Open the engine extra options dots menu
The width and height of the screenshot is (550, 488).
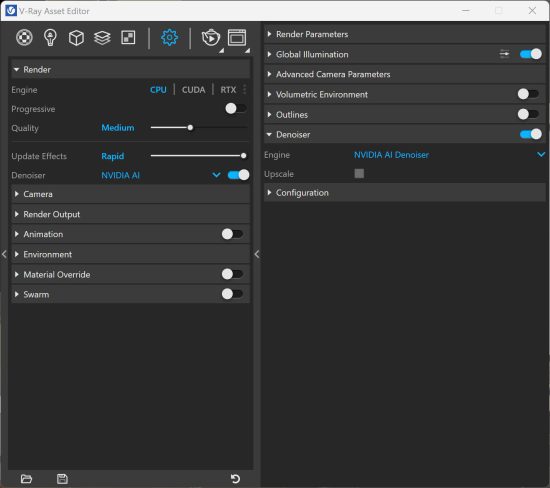click(x=244, y=89)
